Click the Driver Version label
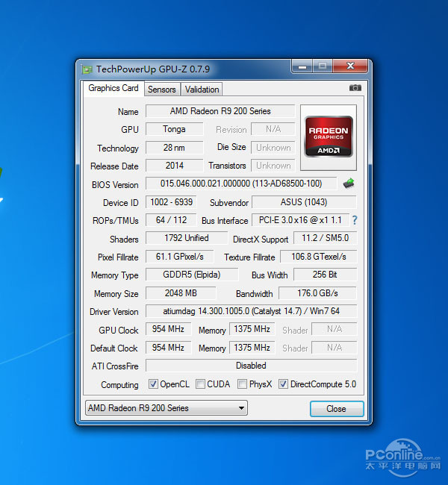Viewport: 448px width, 485px height. coord(114,312)
